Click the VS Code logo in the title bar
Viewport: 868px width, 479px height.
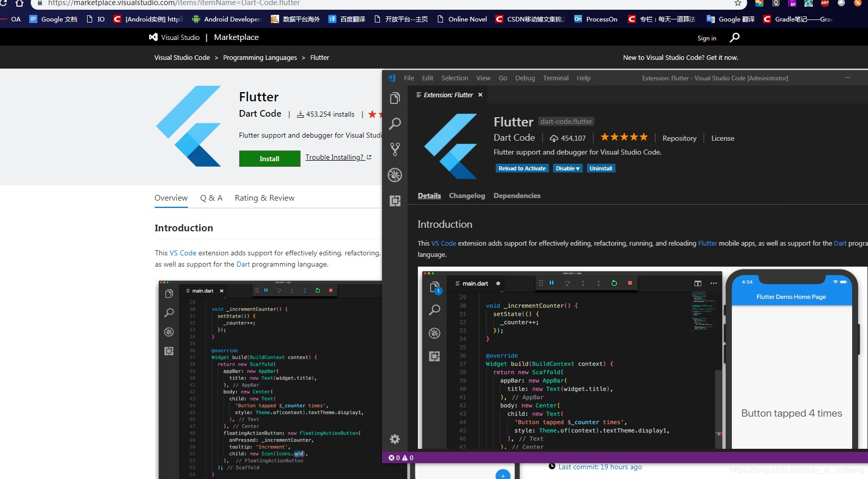392,78
